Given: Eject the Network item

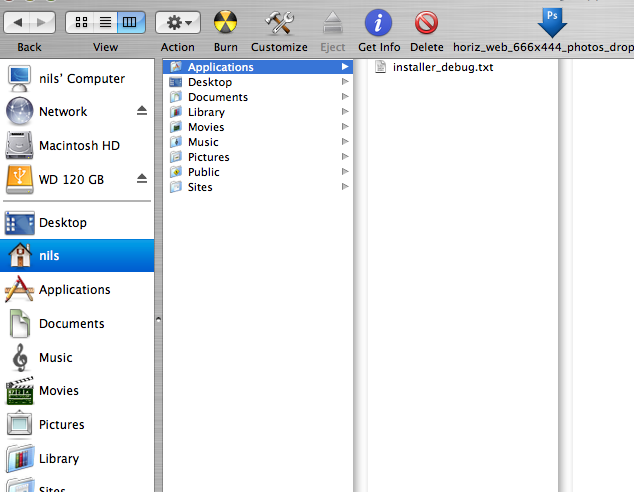Looking at the screenshot, I should coord(142,110).
